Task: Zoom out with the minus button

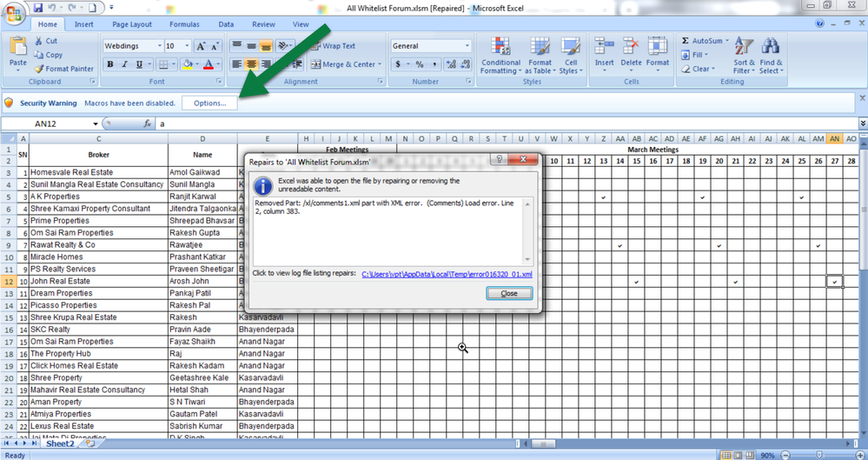Action: (x=785, y=455)
